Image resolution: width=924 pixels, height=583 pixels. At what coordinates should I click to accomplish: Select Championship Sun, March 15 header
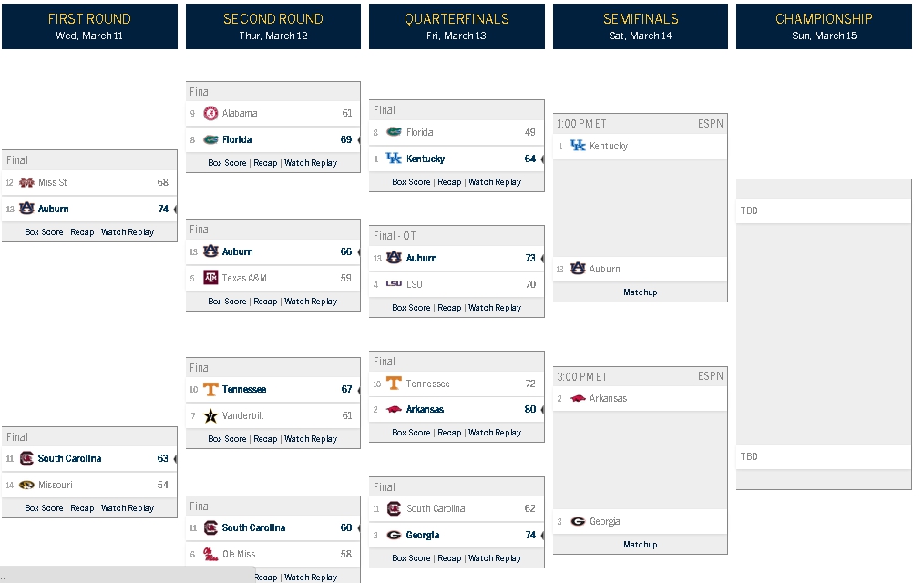[824, 26]
